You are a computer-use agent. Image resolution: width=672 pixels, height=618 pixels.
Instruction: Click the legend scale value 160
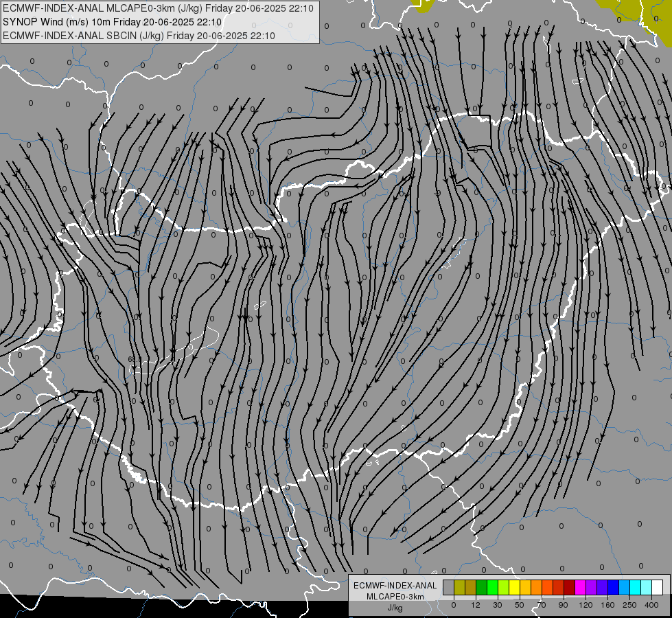607,605
